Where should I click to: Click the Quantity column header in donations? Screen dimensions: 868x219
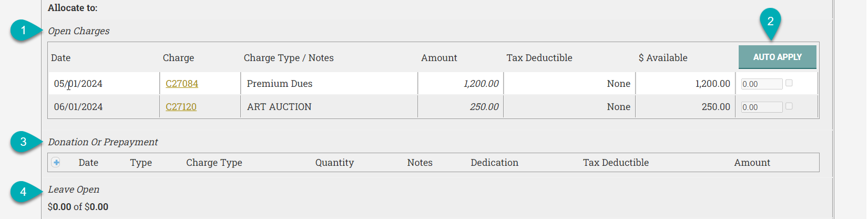334,163
